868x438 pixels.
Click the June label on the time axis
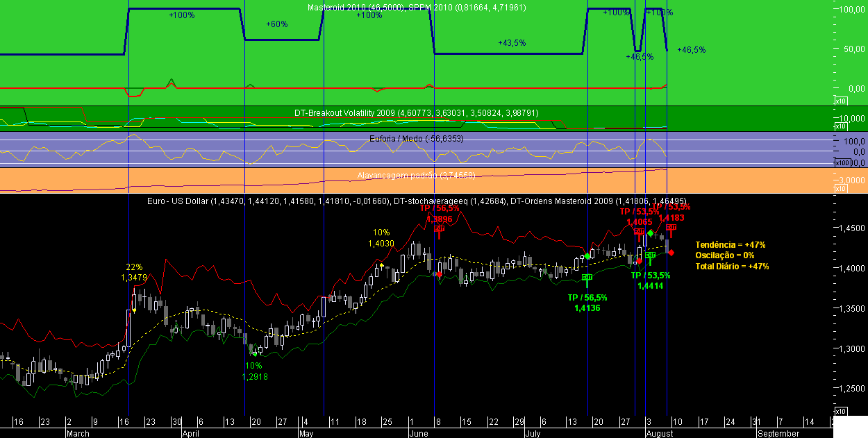pyautogui.click(x=420, y=433)
